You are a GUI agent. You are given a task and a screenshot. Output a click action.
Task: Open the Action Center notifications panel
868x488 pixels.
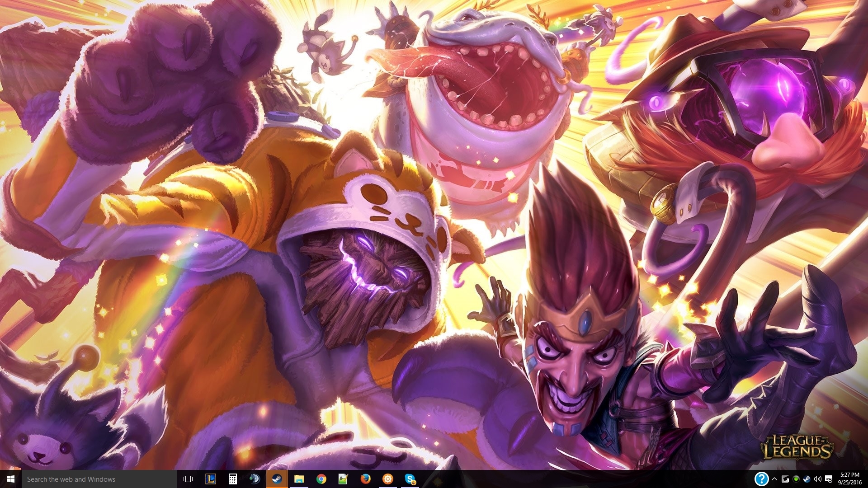829,479
